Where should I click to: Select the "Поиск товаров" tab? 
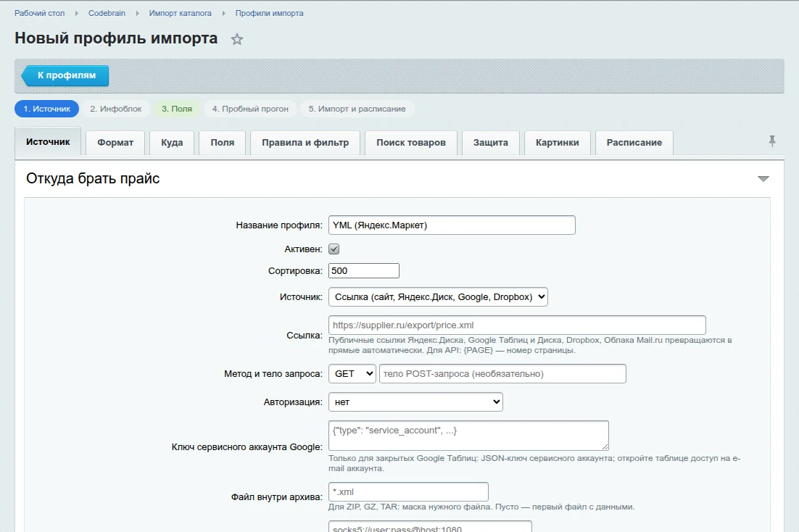coord(411,143)
